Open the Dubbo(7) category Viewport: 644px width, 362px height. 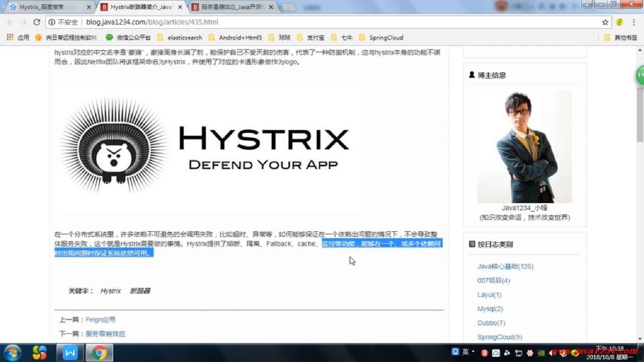tap(491, 323)
